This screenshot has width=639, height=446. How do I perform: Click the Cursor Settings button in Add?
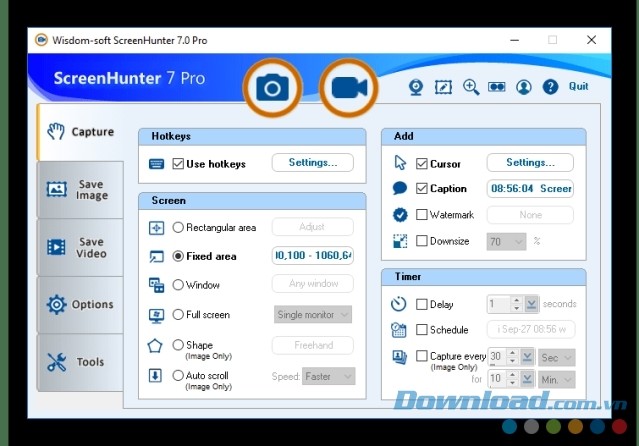pos(530,163)
